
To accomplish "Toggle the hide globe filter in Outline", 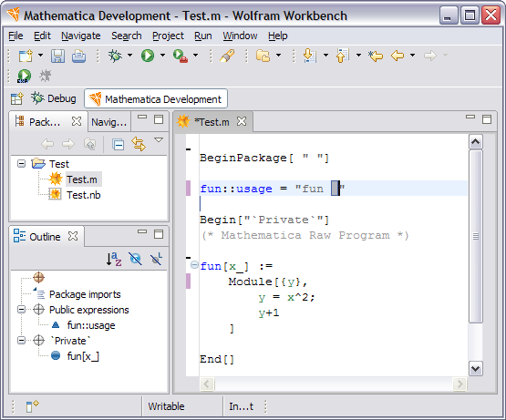I will tap(135, 259).
